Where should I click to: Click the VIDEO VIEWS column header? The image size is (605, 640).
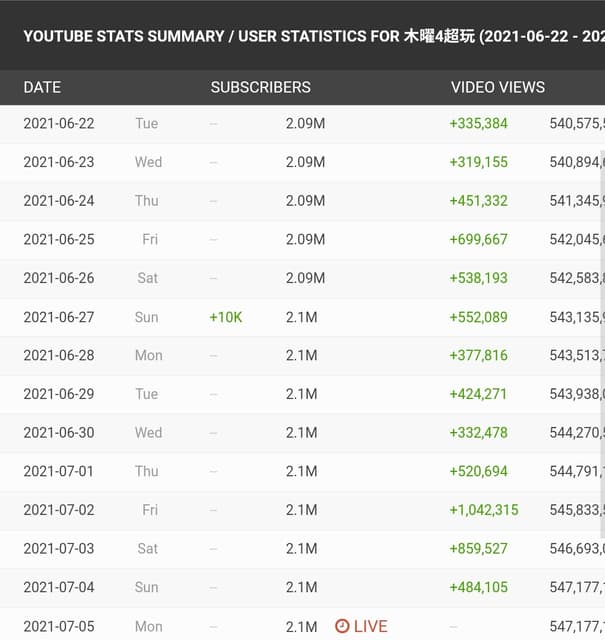(x=498, y=87)
